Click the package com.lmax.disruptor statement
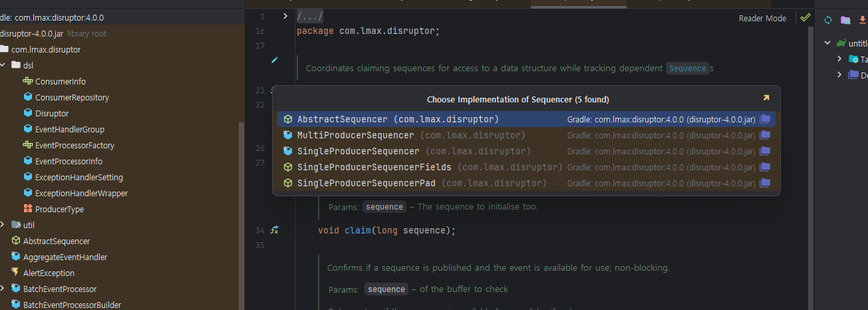868x310 pixels. click(368, 31)
